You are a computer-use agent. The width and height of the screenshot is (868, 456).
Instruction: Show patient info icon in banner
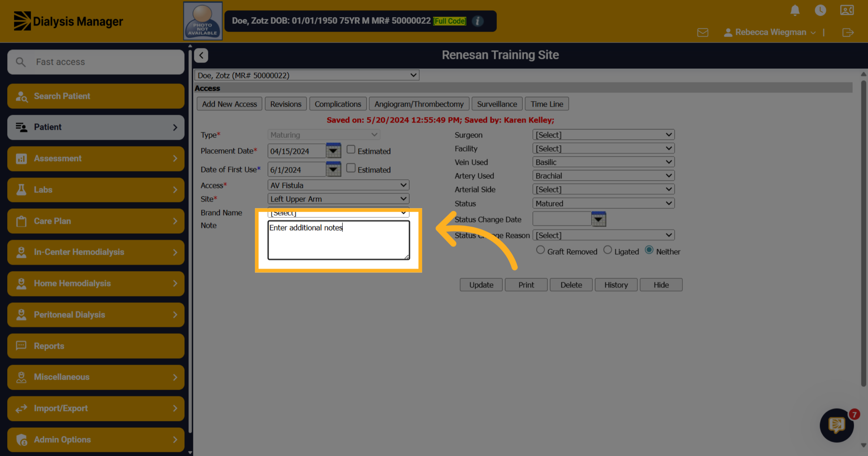pos(477,21)
